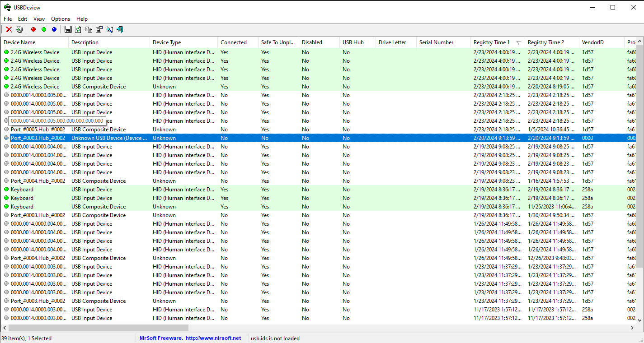Open the View menu

(39, 19)
